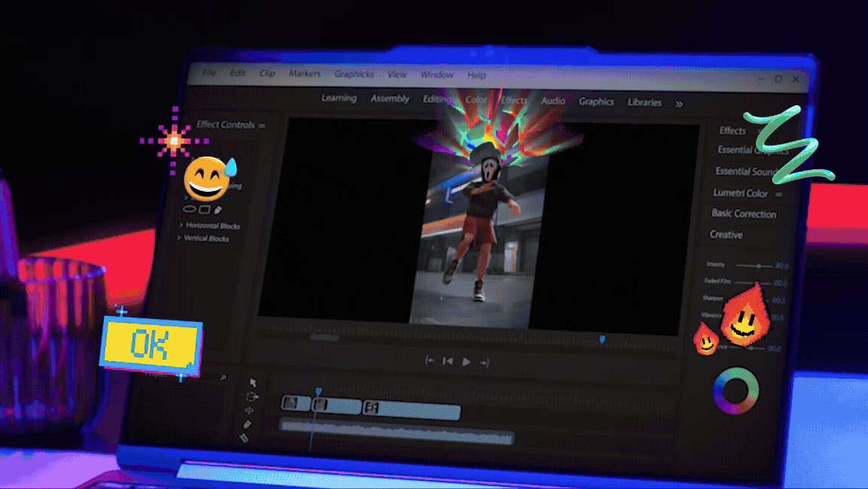Switch to the Graphics workspace tab
The width and height of the screenshot is (868, 489).
click(x=596, y=102)
